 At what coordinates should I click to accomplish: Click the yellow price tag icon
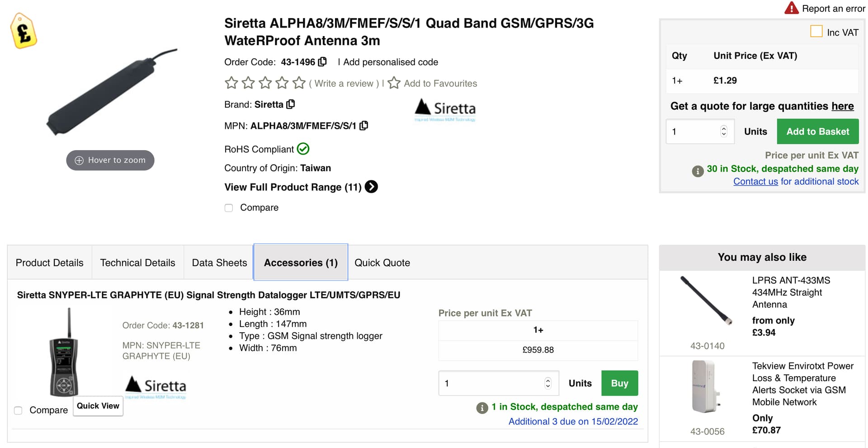24,31
